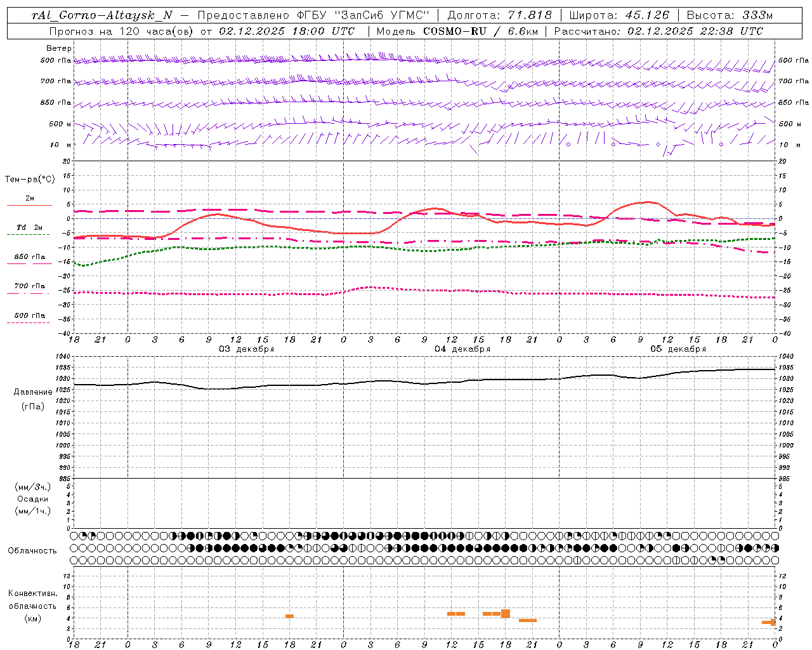
Task: Click the latitude value Широта: 45.126
Action: point(619,15)
